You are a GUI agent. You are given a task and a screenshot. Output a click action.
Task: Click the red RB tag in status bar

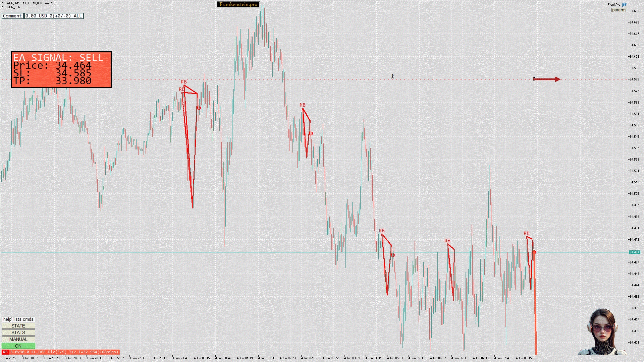coord(5,352)
